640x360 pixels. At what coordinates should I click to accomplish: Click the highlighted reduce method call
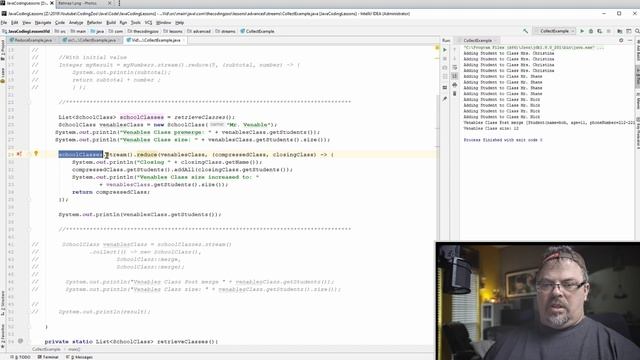(147, 155)
